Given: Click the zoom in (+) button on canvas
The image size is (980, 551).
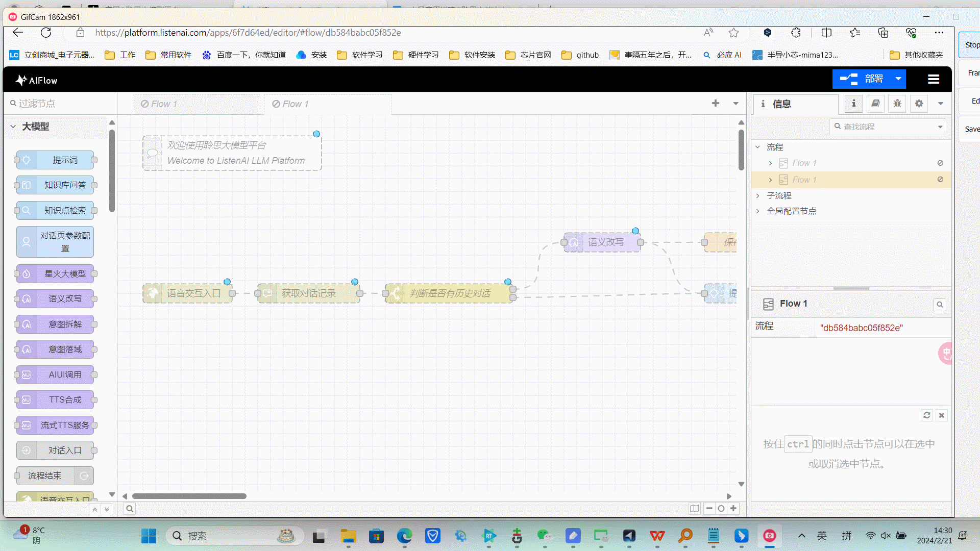Looking at the screenshot, I should click(x=733, y=509).
